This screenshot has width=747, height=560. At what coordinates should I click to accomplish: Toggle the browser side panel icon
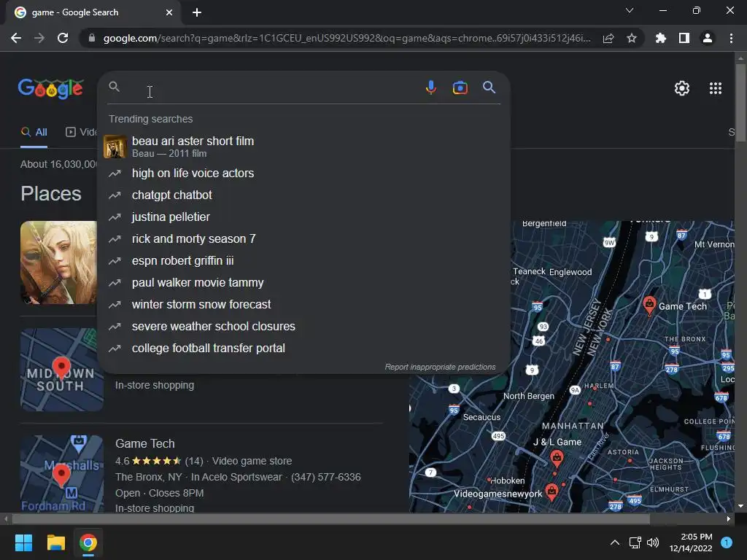pos(684,38)
